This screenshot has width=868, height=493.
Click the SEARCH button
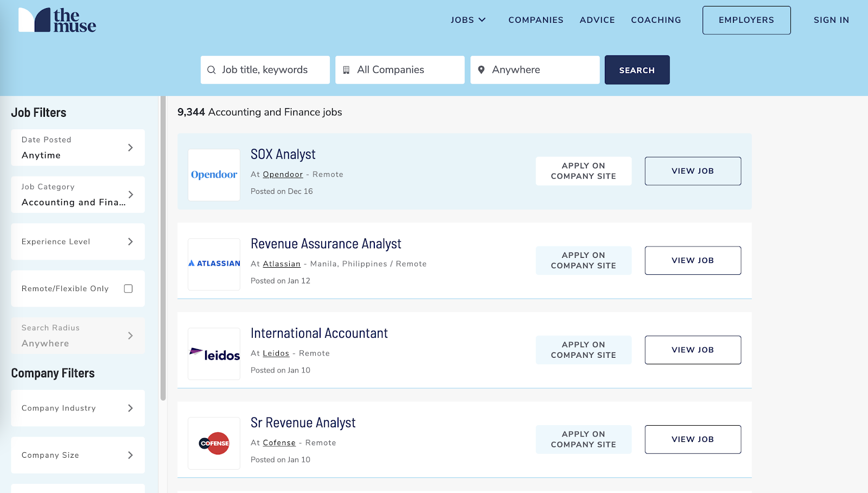tap(637, 70)
